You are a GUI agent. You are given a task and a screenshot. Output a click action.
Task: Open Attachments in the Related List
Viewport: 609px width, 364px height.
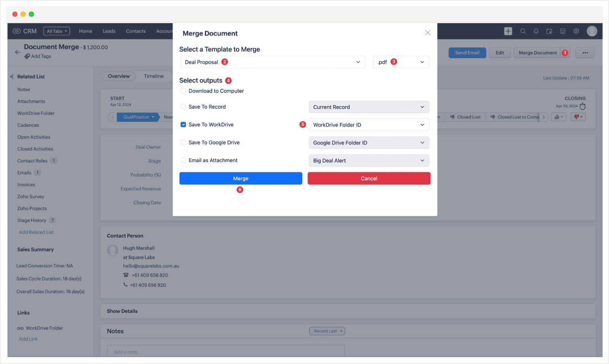pyautogui.click(x=31, y=102)
